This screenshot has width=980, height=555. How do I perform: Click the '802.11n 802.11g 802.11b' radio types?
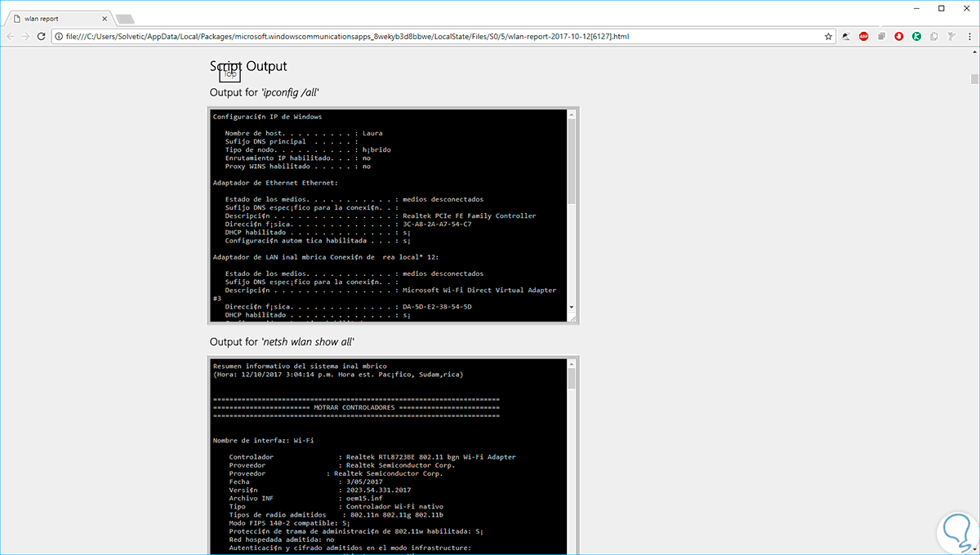(397, 514)
